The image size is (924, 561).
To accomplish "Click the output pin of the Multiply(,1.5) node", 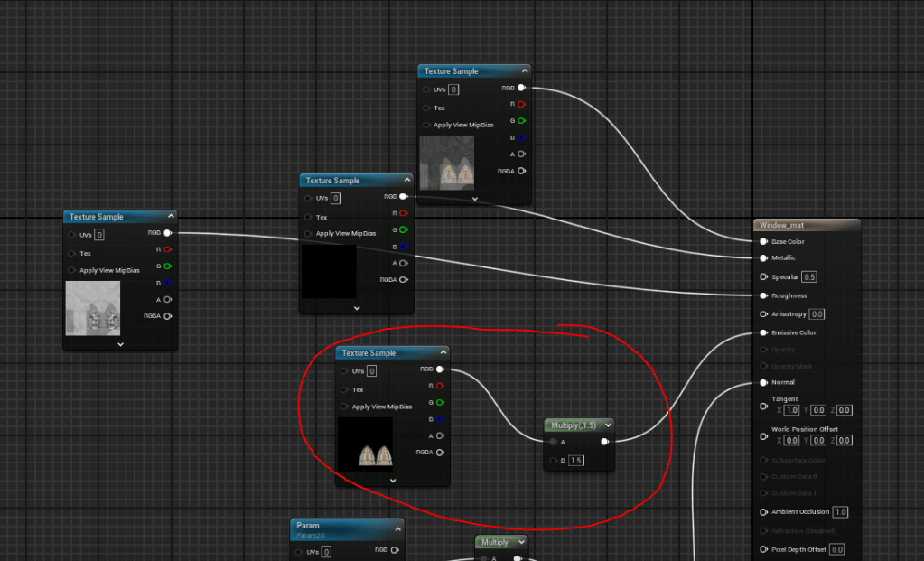I will pyautogui.click(x=604, y=442).
